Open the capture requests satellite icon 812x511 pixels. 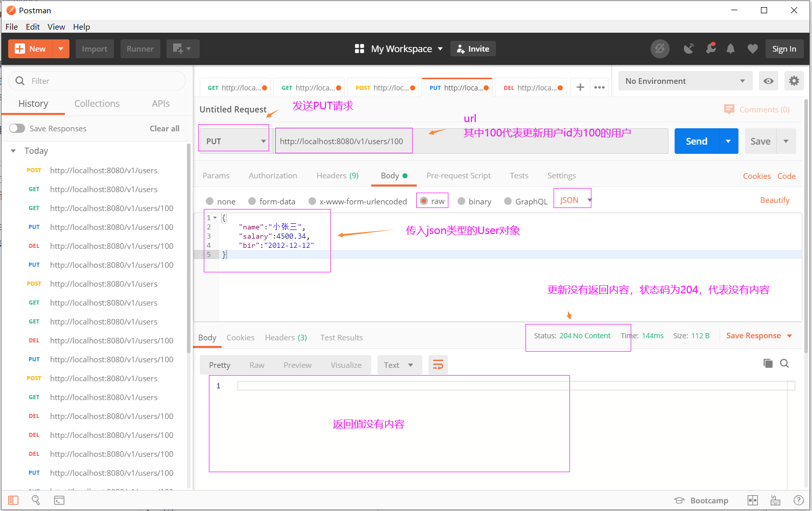pos(689,49)
